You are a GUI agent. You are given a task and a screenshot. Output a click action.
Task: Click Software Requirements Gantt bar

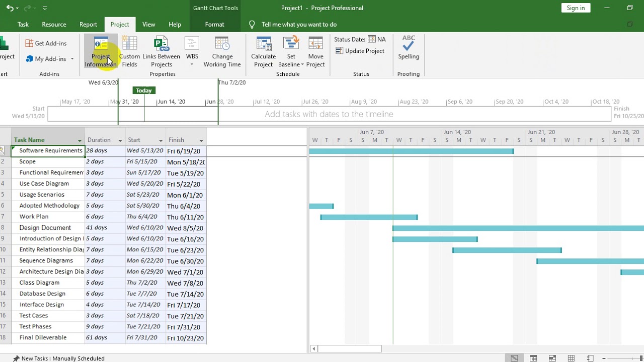click(411, 151)
